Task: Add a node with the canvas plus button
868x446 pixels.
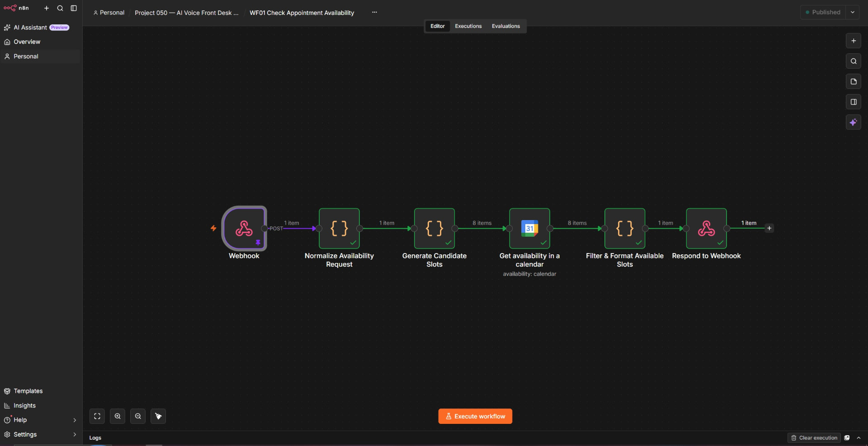Action: pyautogui.click(x=854, y=41)
